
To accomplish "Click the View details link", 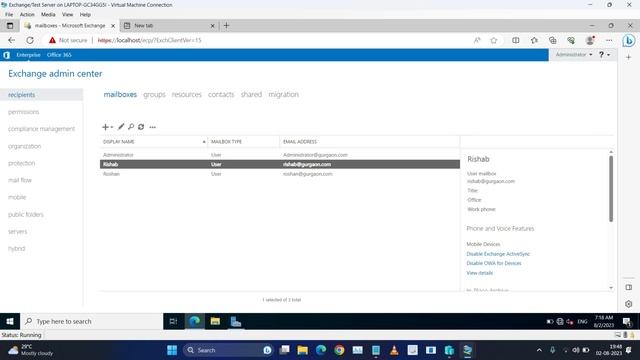I will (480, 273).
